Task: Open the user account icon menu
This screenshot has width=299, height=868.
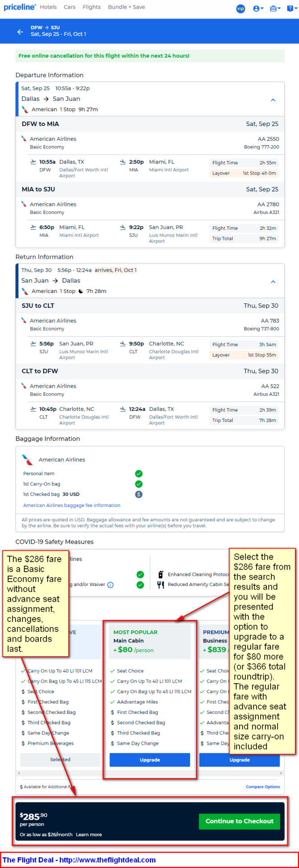Action: click(258, 8)
